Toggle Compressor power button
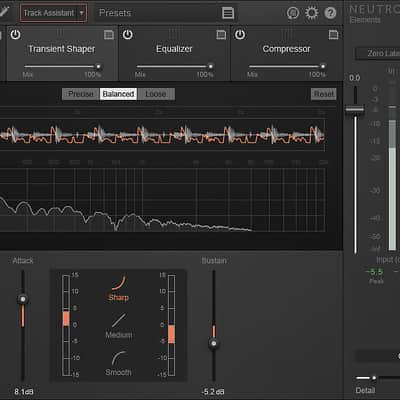Viewport: 400px width, 400px height. pos(240,34)
